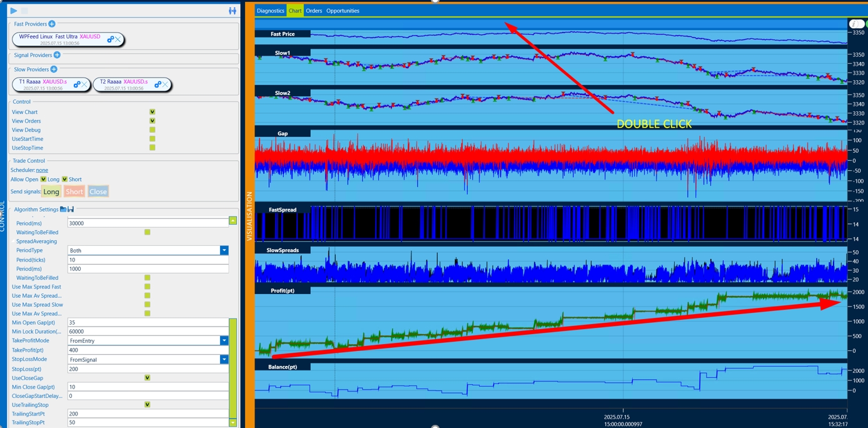Click the 'Slow1' chart label
The image size is (868, 428).
[x=283, y=53]
